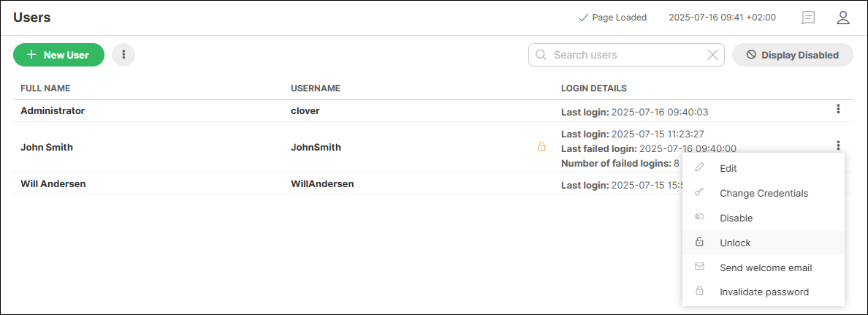Select the Will Andersen user row
868x315 pixels.
tap(53, 184)
